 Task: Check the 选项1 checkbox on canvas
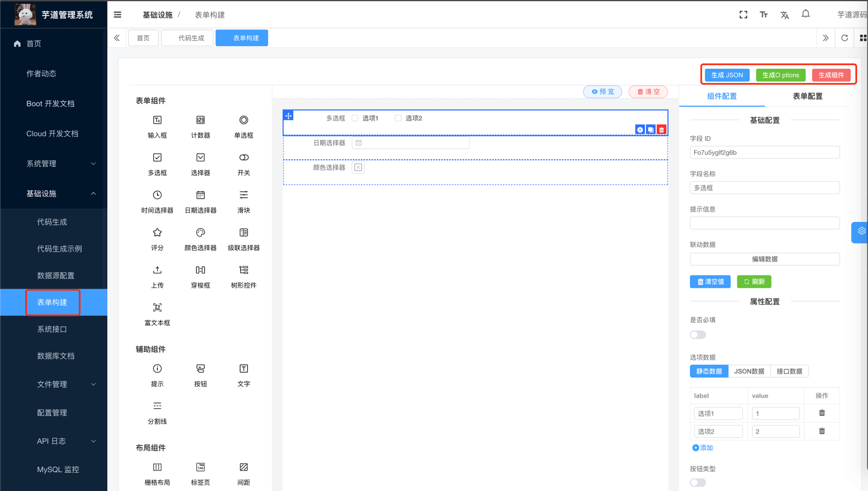[x=354, y=118]
